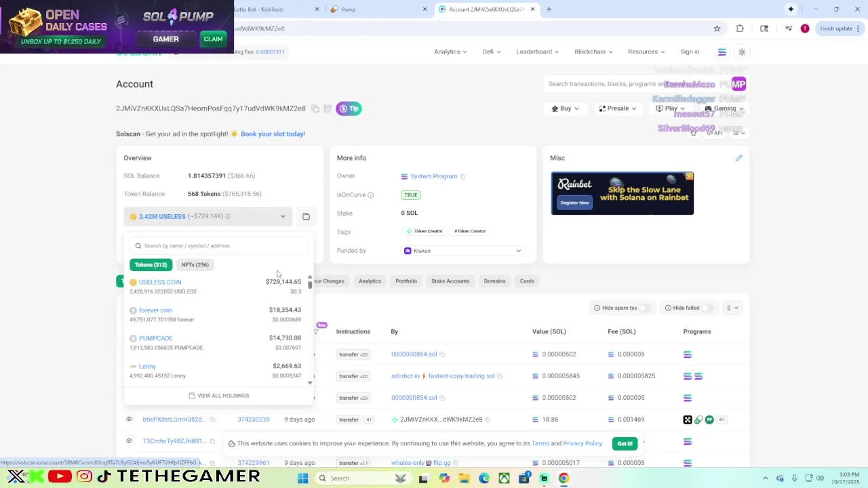Expand the Leaderboard navigation menu
Screen dimensions: 868x488
pos(537,52)
